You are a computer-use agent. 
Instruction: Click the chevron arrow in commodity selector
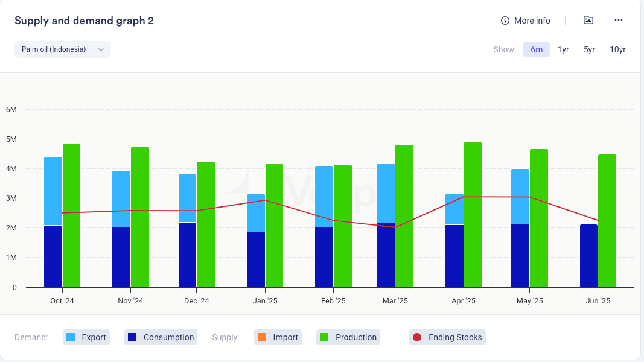click(101, 49)
